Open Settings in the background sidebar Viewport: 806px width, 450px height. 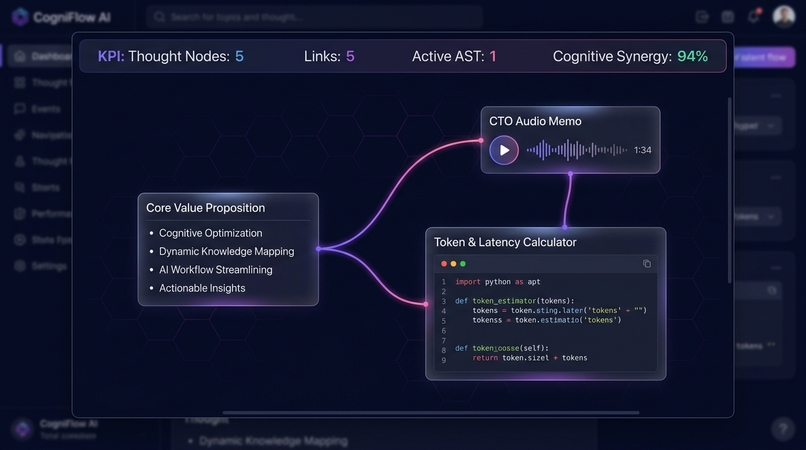point(40,266)
